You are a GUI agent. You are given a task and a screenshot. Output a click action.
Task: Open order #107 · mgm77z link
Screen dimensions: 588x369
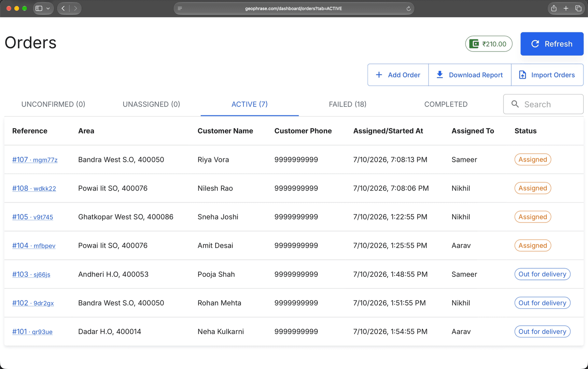point(35,160)
